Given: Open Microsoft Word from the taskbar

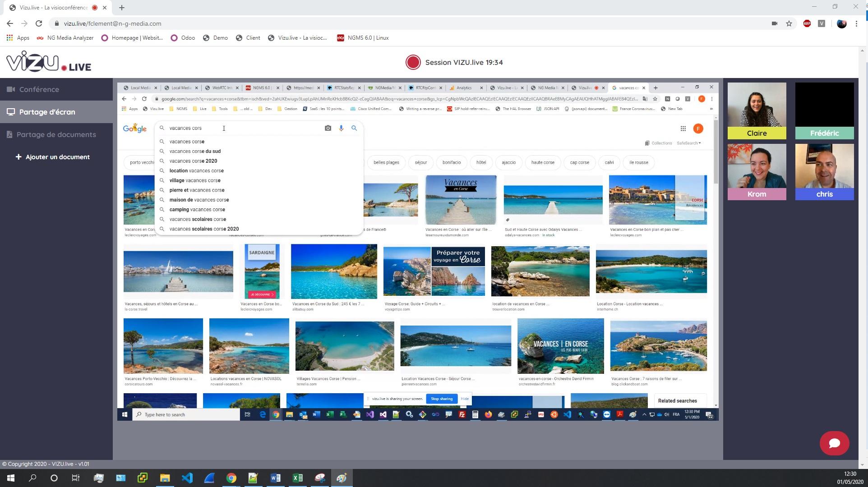Looking at the screenshot, I should [x=275, y=478].
